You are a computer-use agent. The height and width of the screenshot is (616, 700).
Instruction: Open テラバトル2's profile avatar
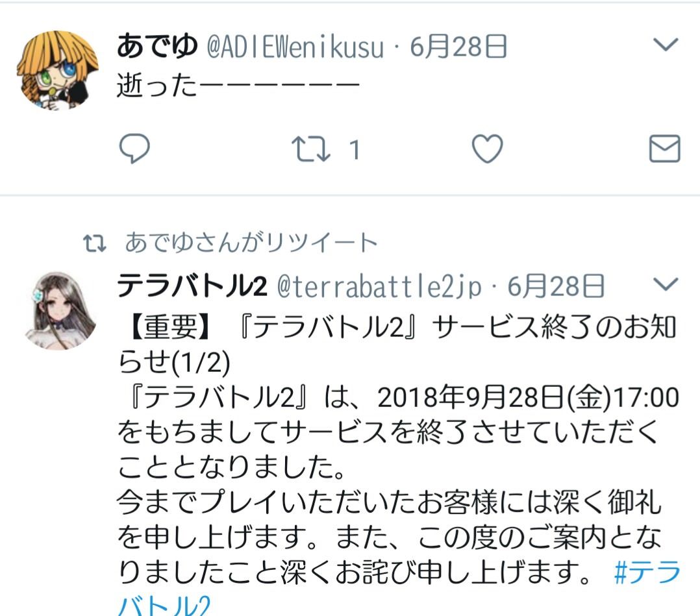tap(59, 311)
